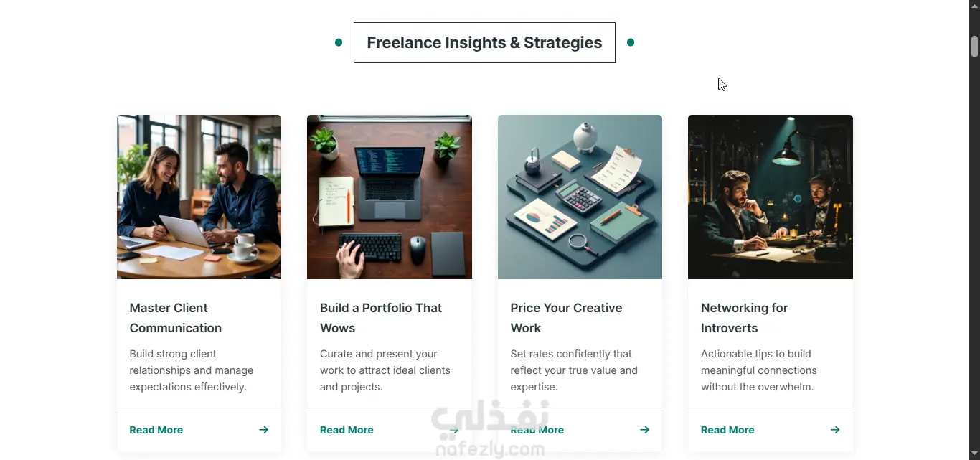Open Read More under Networking for Introverts
The width and height of the screenshot is (980, 460).
point(727,430)
